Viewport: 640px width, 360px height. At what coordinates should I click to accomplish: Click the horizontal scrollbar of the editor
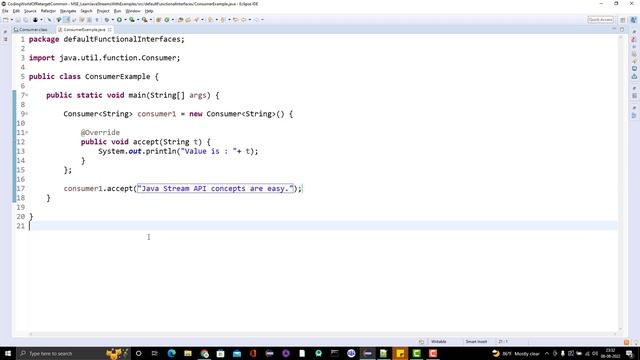click(322, 334)
